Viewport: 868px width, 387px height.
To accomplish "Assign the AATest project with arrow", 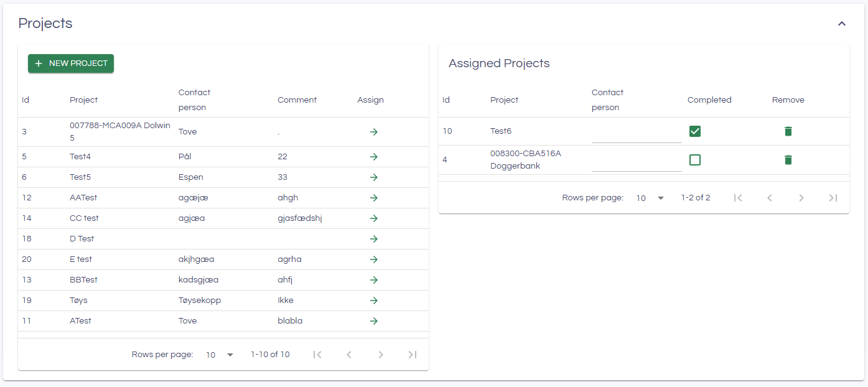I will tap(374, 198).
